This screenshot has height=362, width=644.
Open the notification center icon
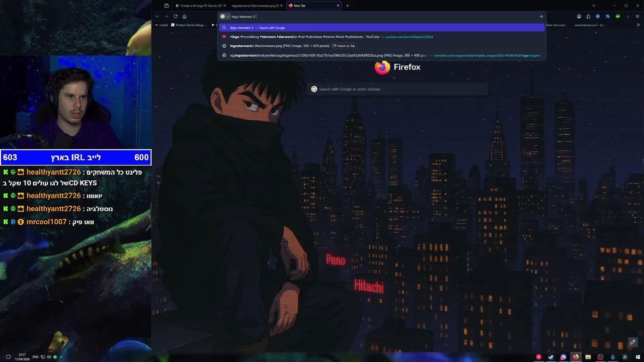tap(8, 357)
